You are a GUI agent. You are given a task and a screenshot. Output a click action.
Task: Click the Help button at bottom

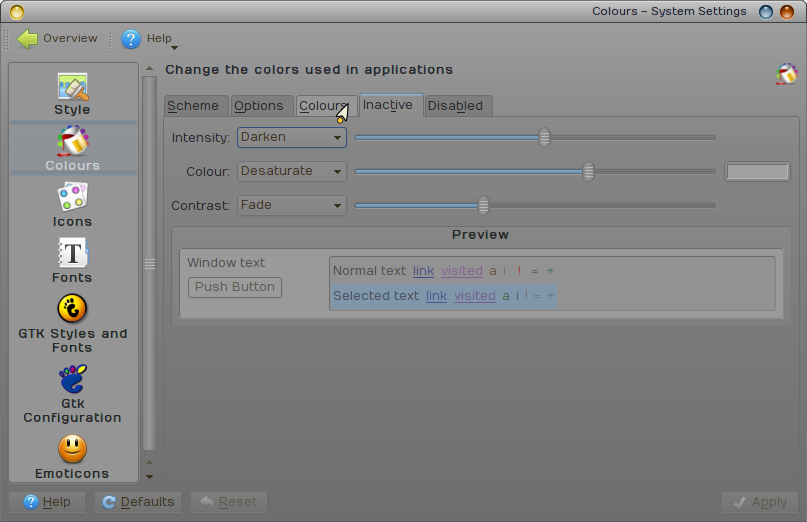coord(47,502)
